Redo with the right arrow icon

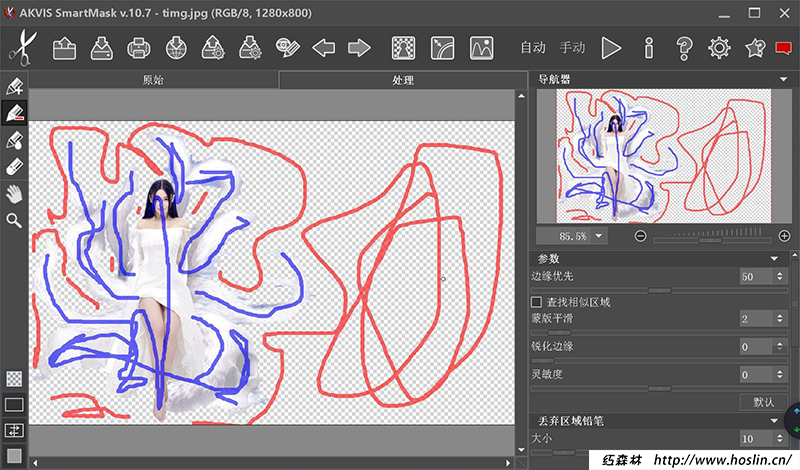(x=359, y=48)
